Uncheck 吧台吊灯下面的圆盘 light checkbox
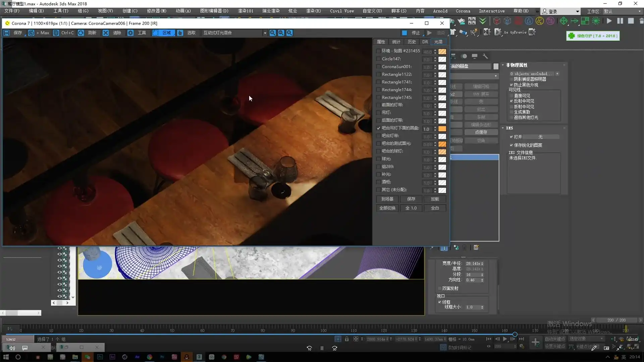This screenshot has height=362, width=644. (x=378, y=128)
